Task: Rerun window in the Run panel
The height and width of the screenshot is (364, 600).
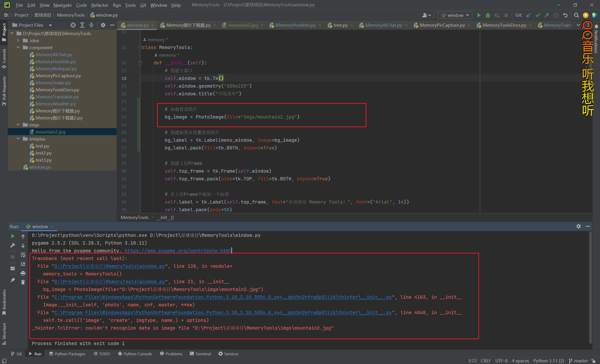Action: pyautogui.click(x=13, y=236)
